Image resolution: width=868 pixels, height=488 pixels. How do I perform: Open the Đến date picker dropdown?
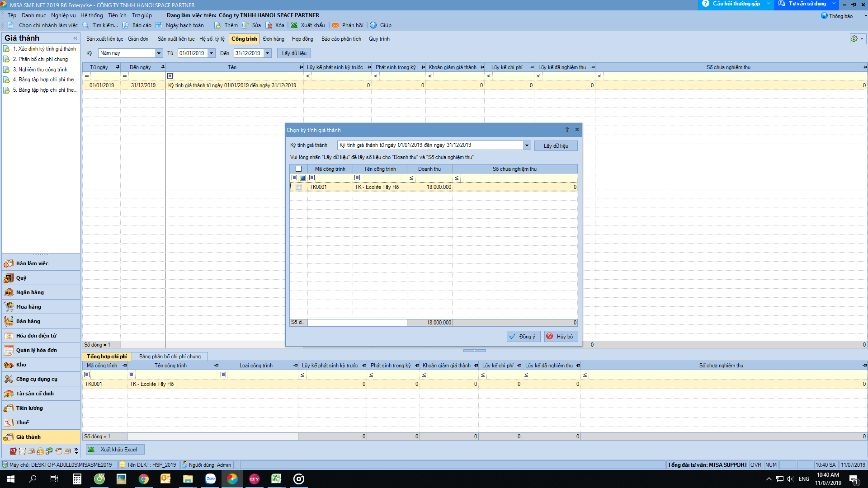(x=268, y=53)
